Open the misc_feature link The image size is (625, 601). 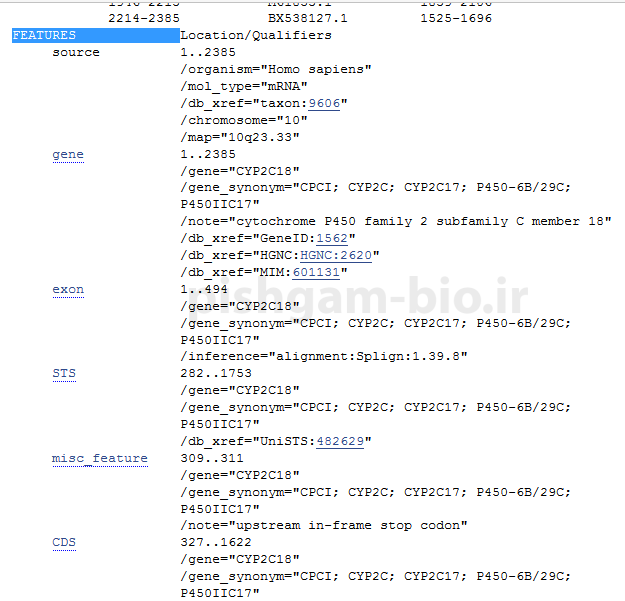click(100, 458)
